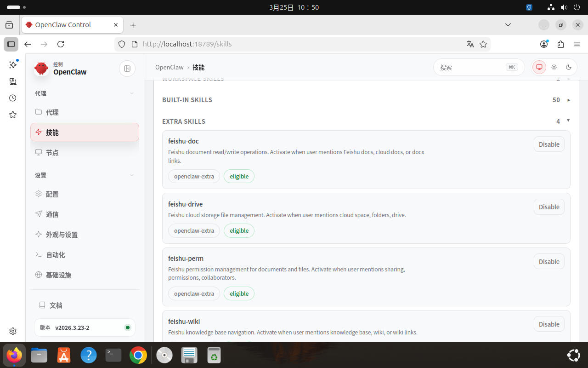
Task: Bookmark this page with star icon
Action: (483, 44)
